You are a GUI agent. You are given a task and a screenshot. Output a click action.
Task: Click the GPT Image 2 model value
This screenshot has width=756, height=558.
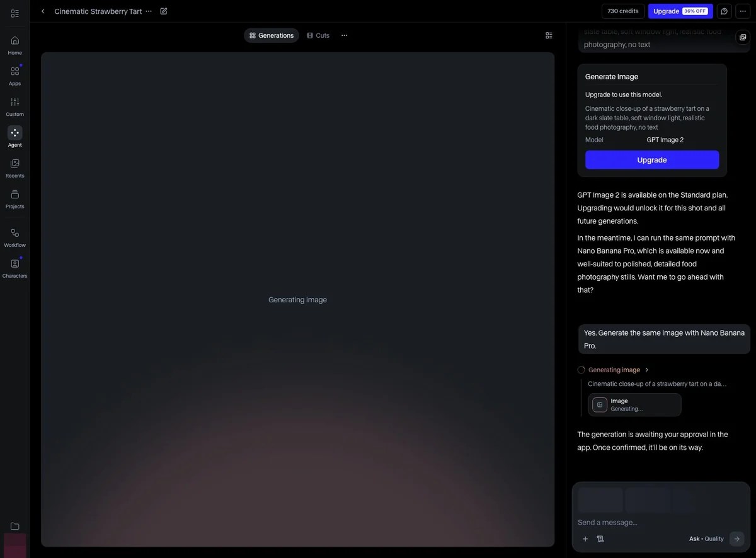(665, 140)
